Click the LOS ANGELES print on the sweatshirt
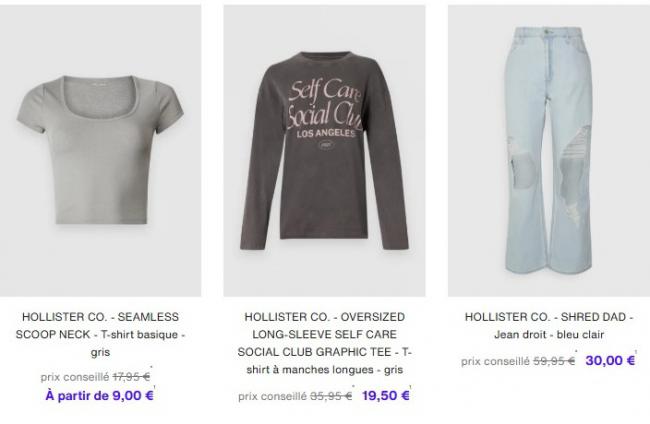The width and height of the screenshot is (650, 424). (326, 134)
